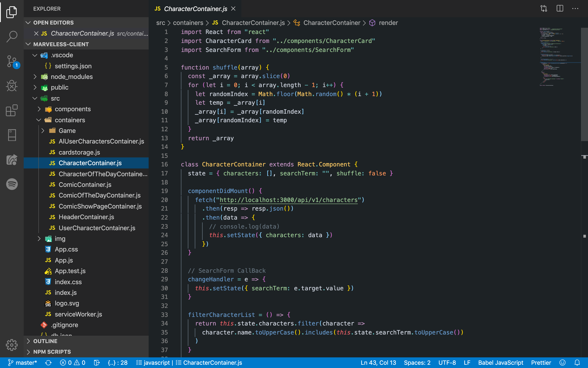Open the Search view icon
The image size is (588, 368).
point(12,37)
